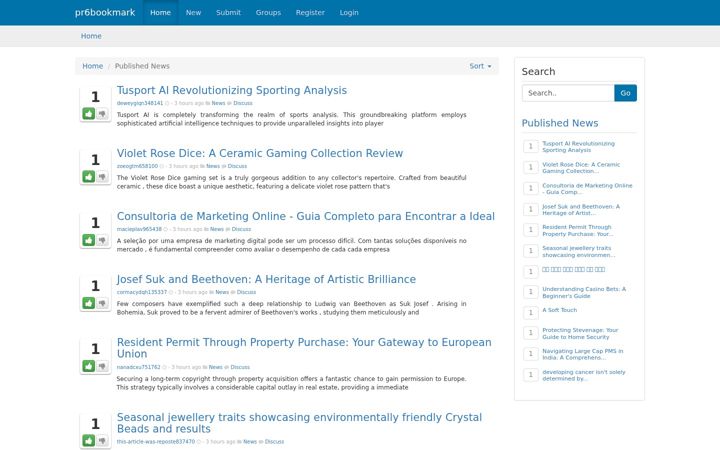Click the Go search button
This screenshot has width=720, height=450.
coord(625,93)
